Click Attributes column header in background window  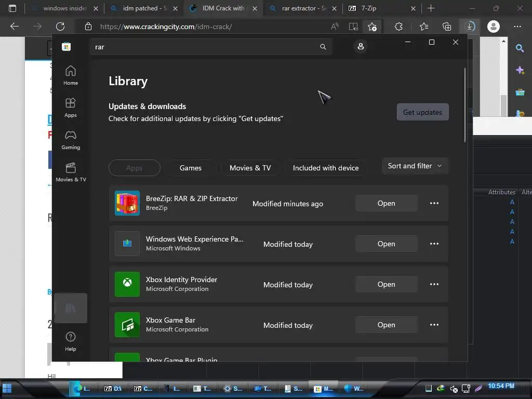pyautogui.click(x=501, y=192)
